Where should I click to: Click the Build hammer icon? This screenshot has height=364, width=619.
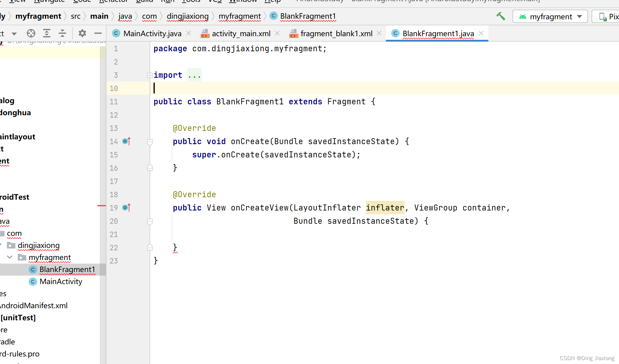pos(501,16)
